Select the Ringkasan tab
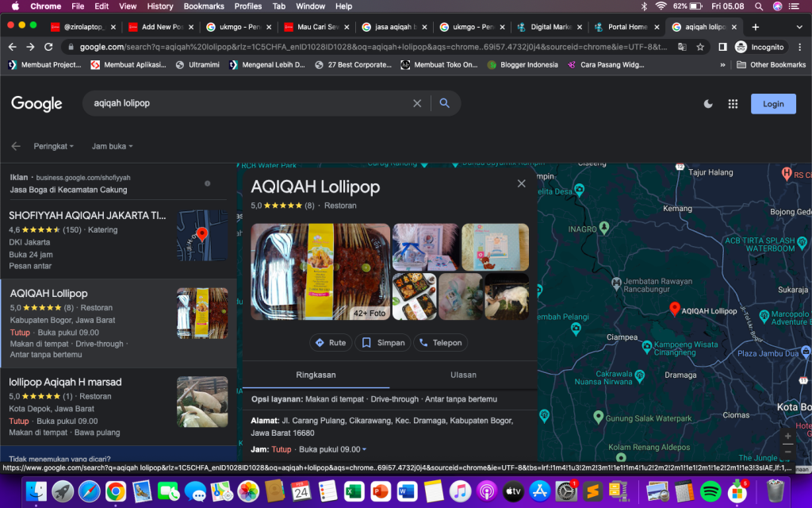This screenshot has width=812, height=508. 316,375
